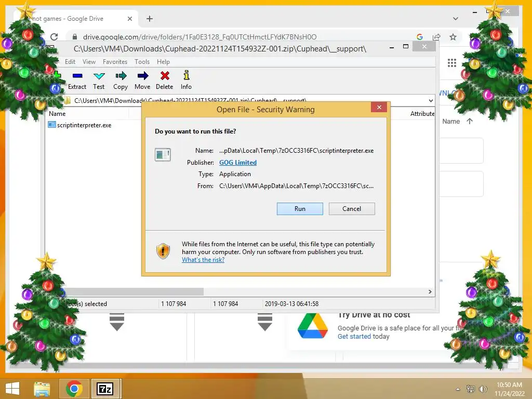This screenshot has width=532, height=399.
Task: Switch to Chrome on the taskbar
Action: pos(74,389)
